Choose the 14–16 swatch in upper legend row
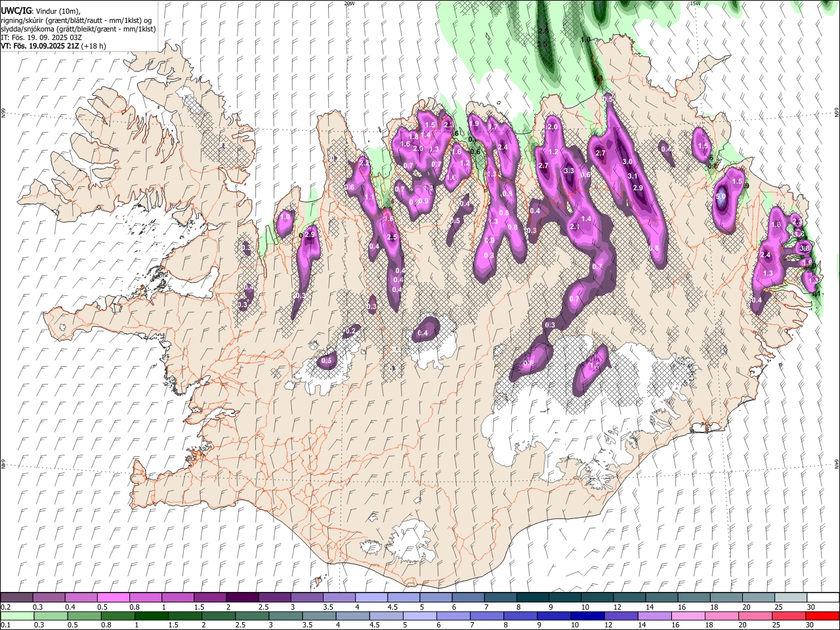The image size is (840, 630). tap(661, 597)
